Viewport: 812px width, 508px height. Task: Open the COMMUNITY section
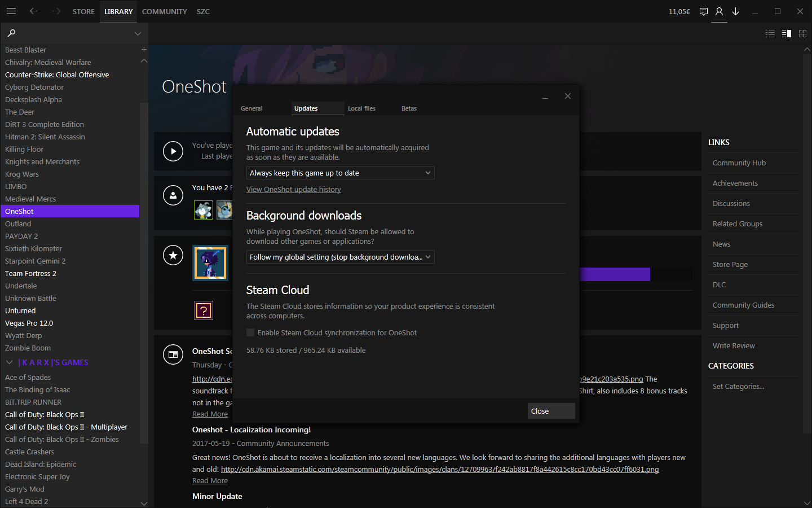164,11
